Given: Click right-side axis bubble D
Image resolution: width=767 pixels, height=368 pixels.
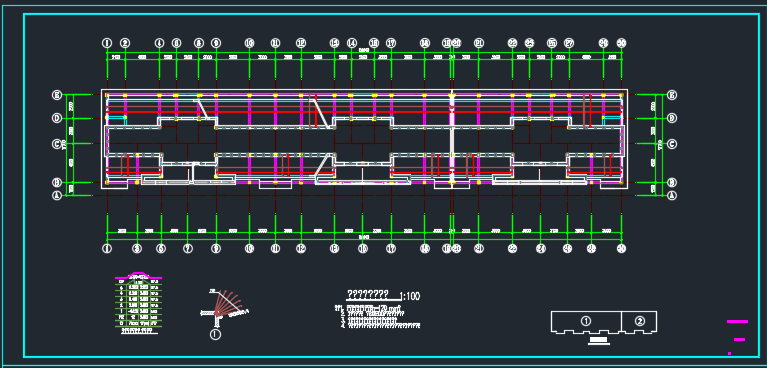Looking at the screenshot, I should (x=672, y=118).
